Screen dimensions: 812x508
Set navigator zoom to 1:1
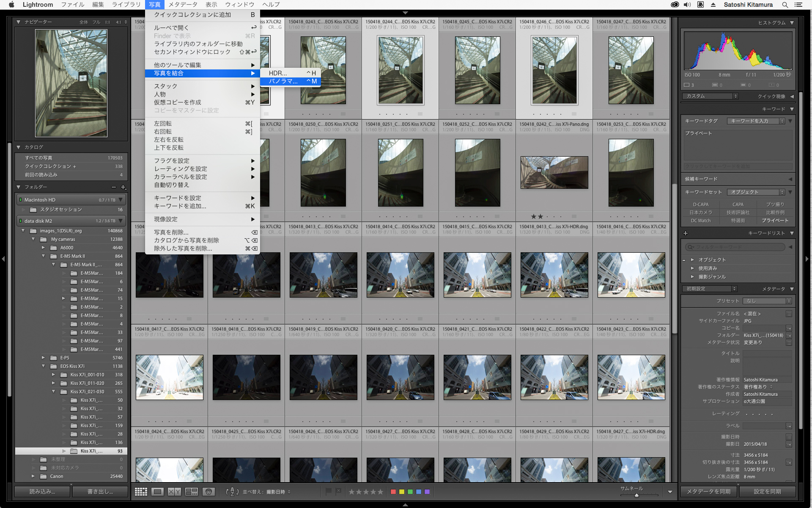[107, 22]
